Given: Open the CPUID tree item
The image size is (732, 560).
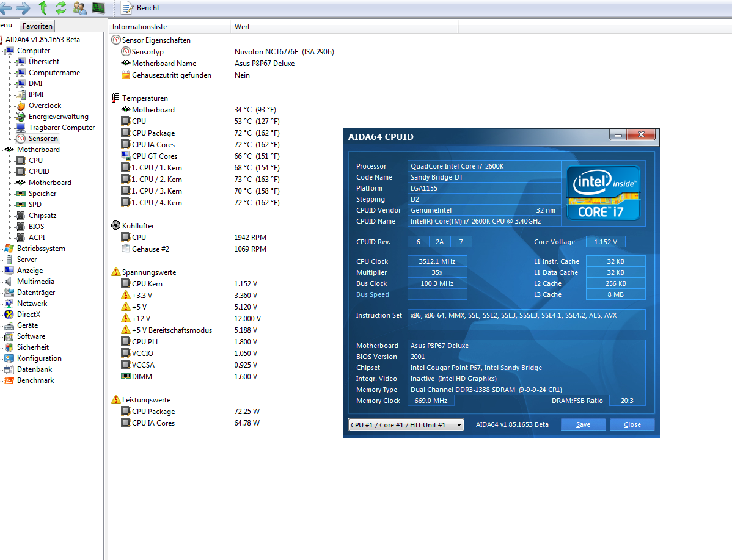Looking at the screenshot, I should (38, 171).
